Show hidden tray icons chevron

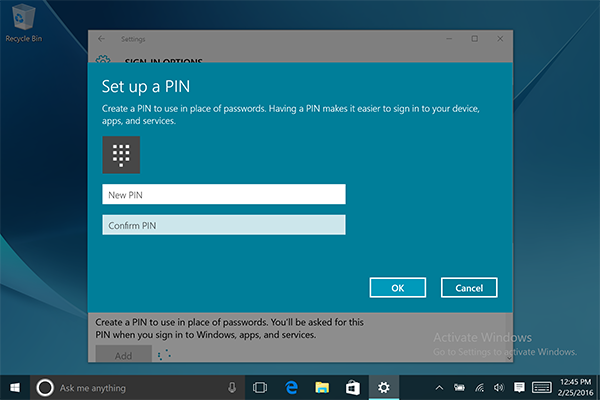(439, 388)
